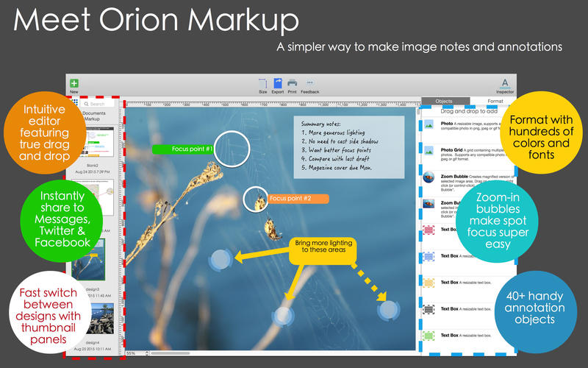Select the orange Focus point #2 label
This screenshot has width=588, height=368.
[x=298, y=199]
